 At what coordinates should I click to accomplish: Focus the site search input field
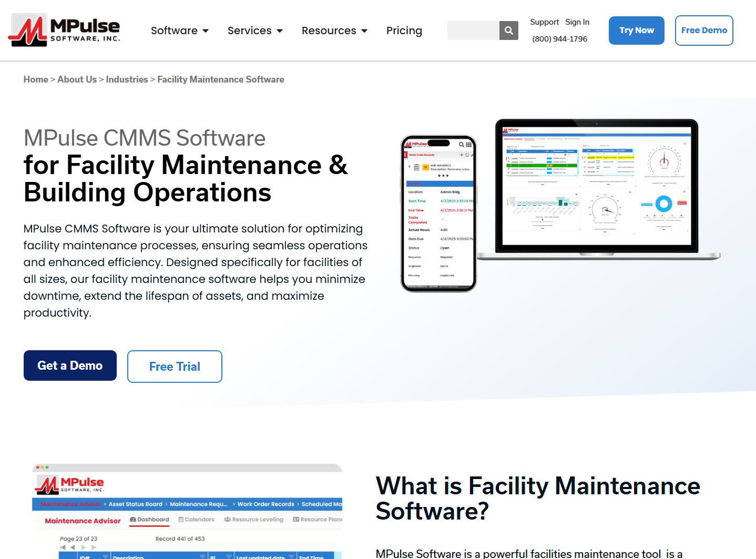[473, 31]
